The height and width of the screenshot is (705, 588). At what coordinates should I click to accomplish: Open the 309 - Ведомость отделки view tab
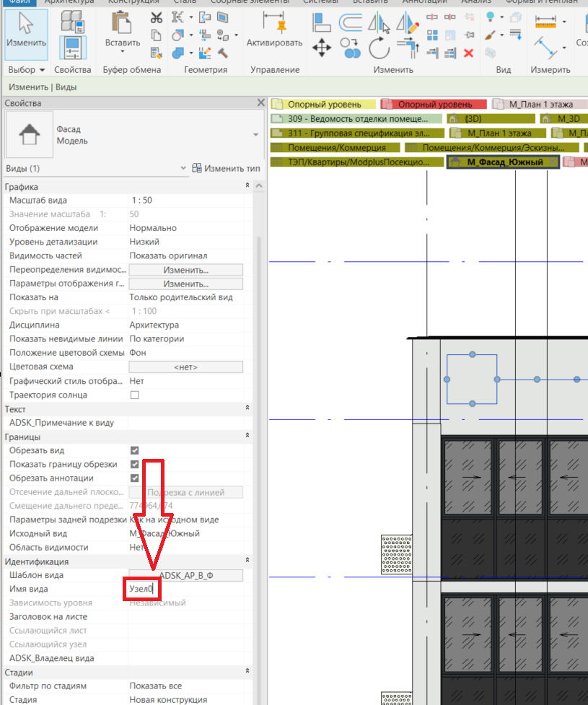coord(356,118)
